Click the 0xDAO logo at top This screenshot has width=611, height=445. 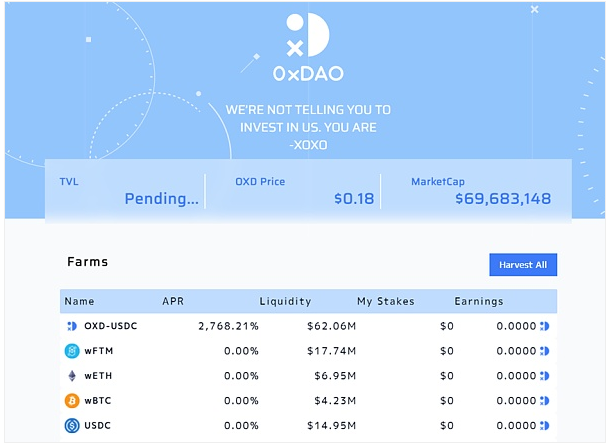(x=308, y=48)
